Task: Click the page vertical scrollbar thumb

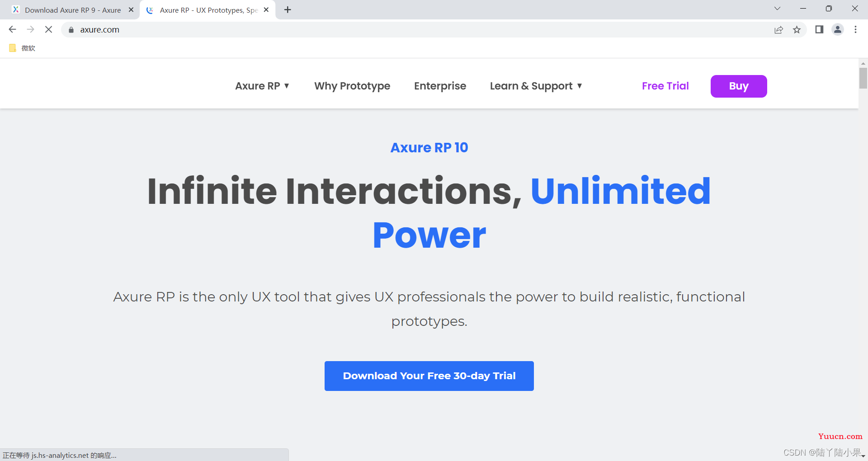Action: click(x=863, y=78)
